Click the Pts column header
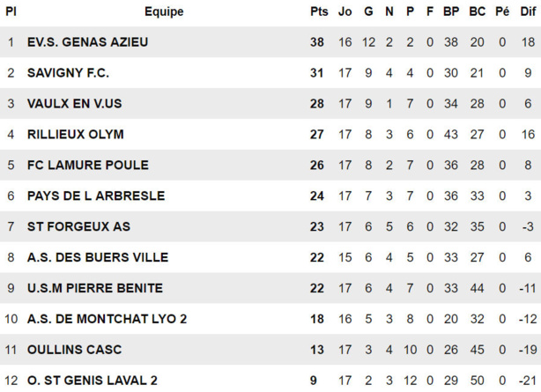This screenshot has width=541, height=392. 318,11
